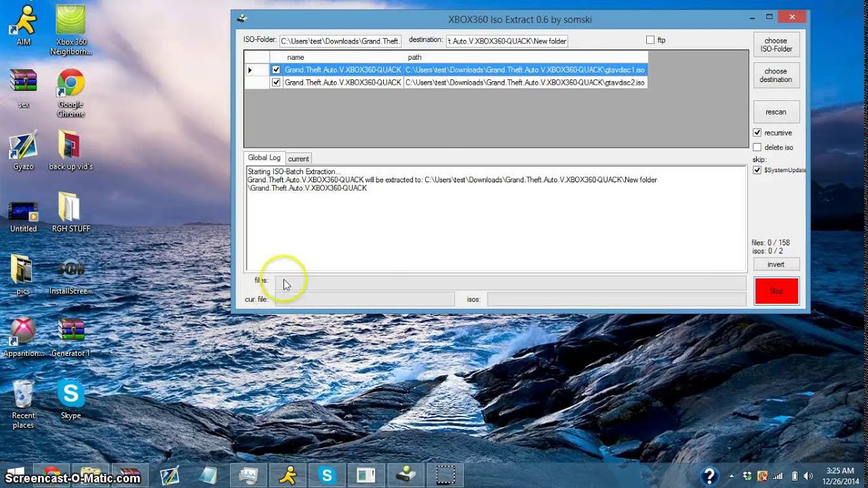Screen dimensions: 868x488
Task: Select the Google Chrome desktop shortcut
Action: [71, 91]
